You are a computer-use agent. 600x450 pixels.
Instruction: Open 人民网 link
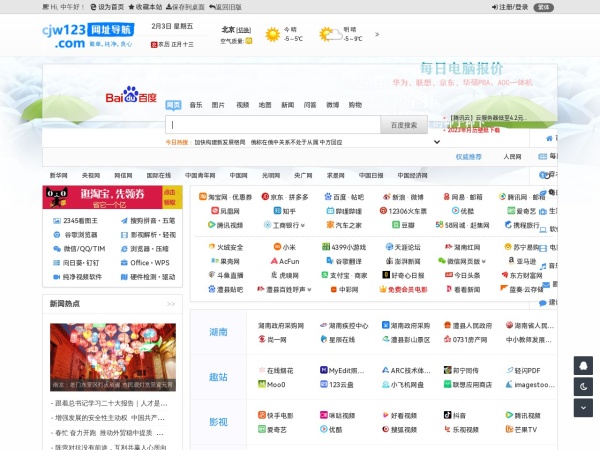point(512,157)
